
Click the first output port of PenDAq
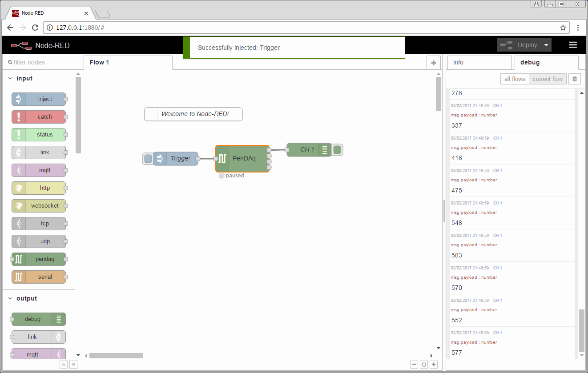pyautogui.click(x=269, y=150)
